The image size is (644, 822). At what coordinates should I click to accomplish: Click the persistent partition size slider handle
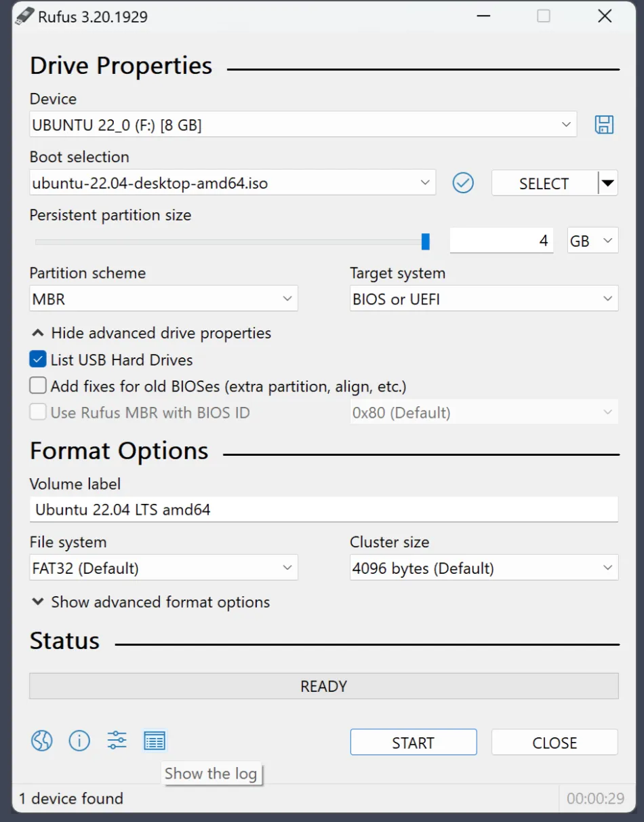(425, 241)
